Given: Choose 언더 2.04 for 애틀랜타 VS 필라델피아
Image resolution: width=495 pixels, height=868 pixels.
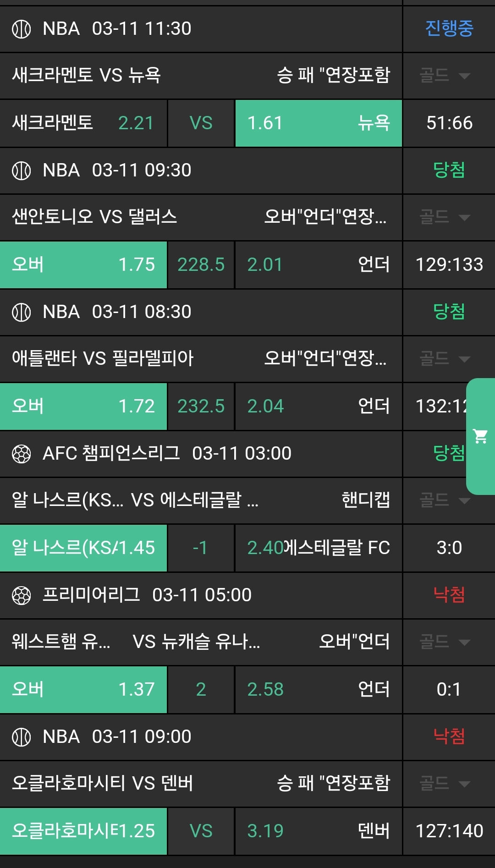Looking at the screenshot, I should [318, 406].
